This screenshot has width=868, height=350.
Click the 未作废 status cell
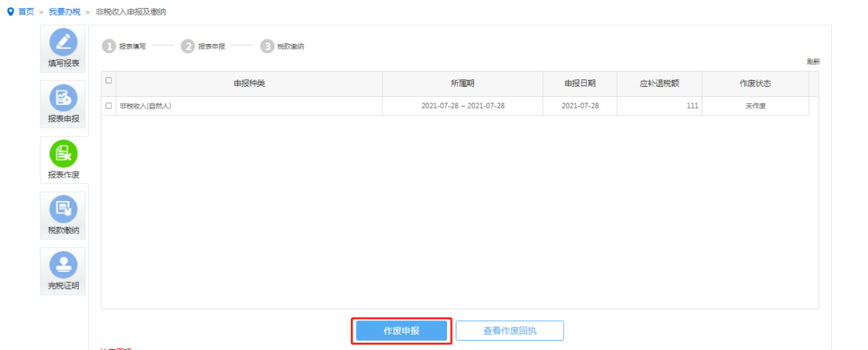(755, 106)
